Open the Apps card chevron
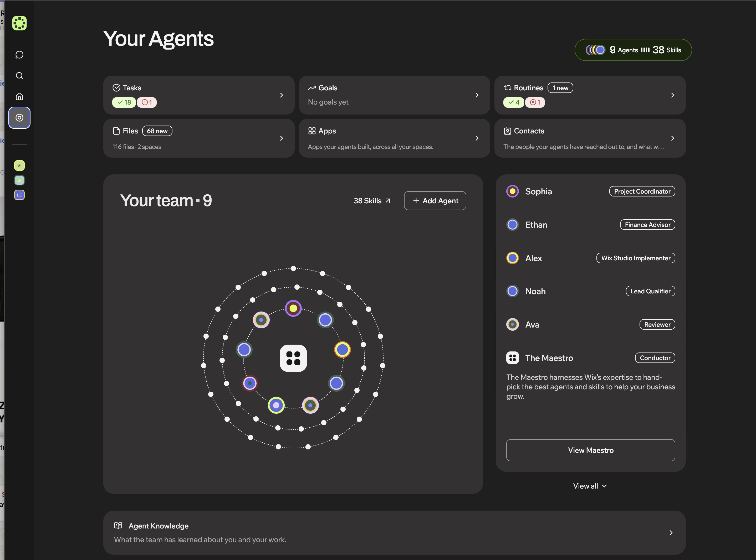Viewport: 756px width, 560px height. 477,138
